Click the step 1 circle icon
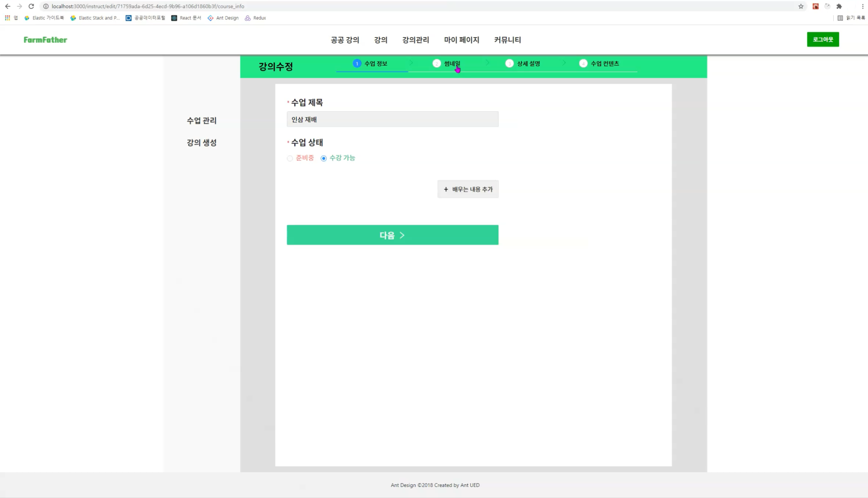 click(357, 63)
